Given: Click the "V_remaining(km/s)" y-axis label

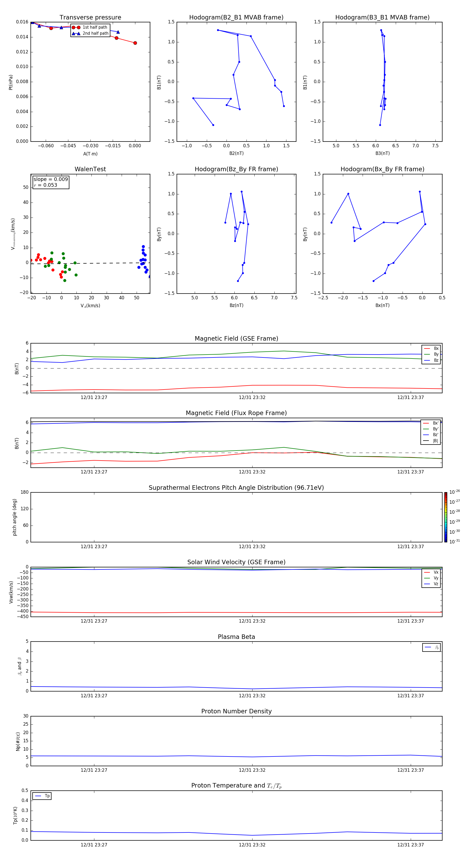Looking at the screenshot, I should pos(13,234).
